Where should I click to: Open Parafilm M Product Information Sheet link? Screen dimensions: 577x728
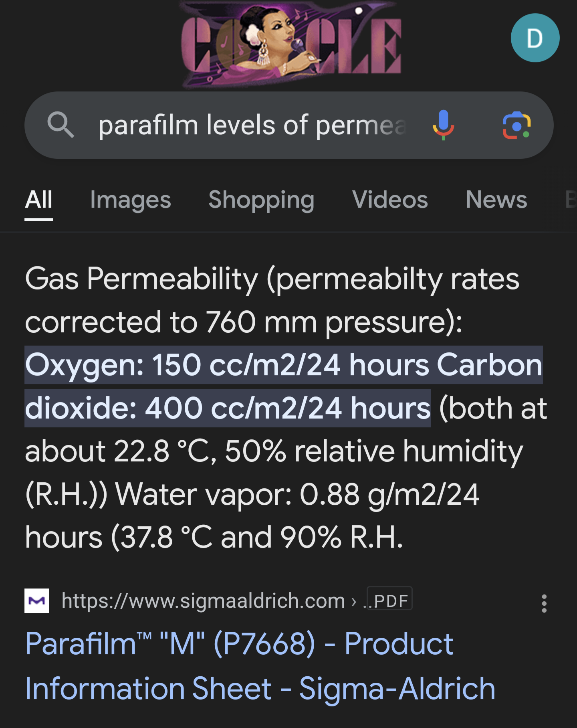click(260, 666)
